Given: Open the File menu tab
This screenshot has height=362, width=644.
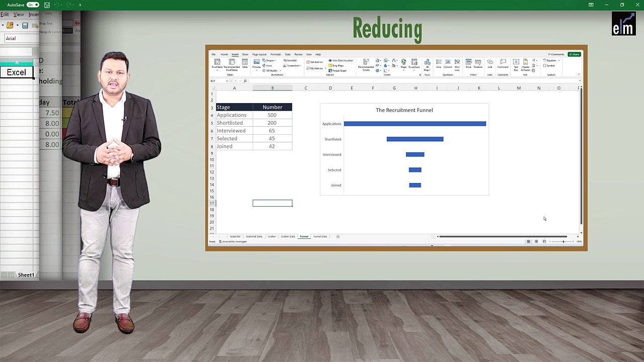Looking at the screenshot, I should 213,54.
